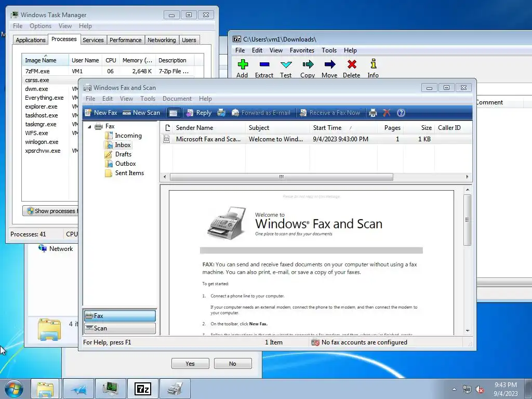This screenshot has width=532, height=399.
Task: Sort processes by Image Name column
Action: [x=45, y=60]
